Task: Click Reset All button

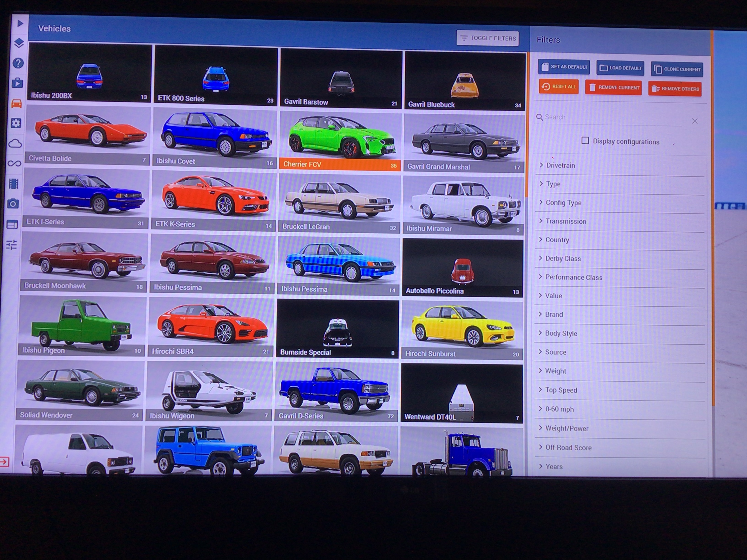Action: pos(559,86)
